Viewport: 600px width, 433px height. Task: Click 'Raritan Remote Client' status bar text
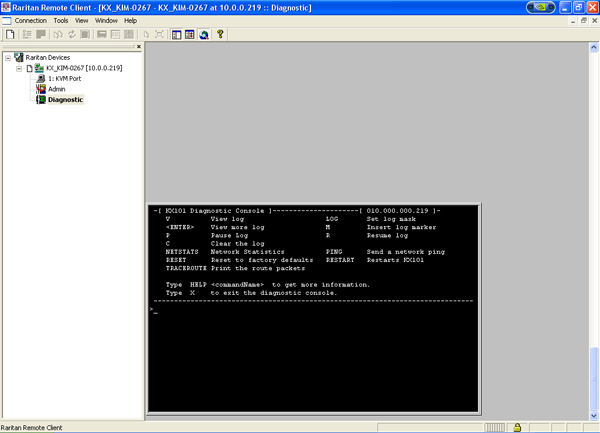click(31, 428)
